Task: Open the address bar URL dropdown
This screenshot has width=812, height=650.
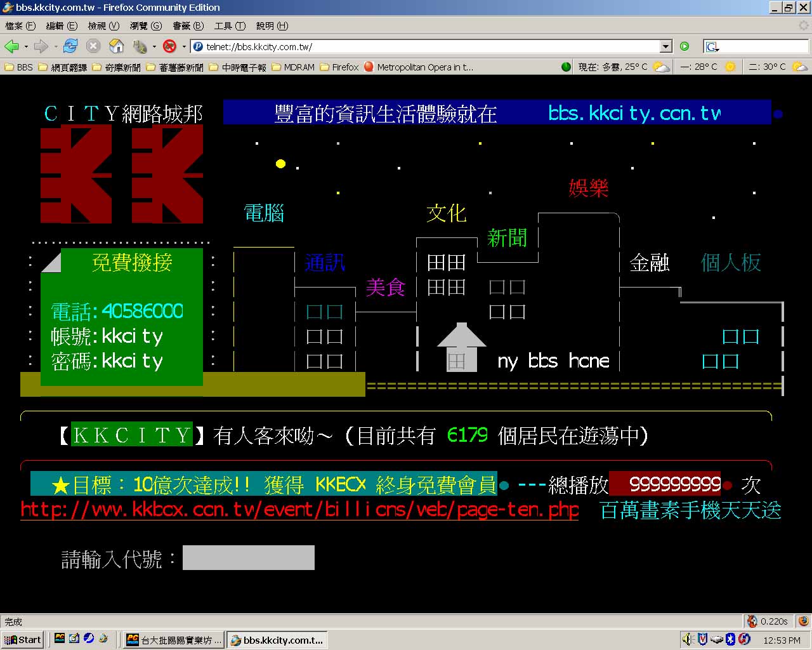Action: (665, 46)
